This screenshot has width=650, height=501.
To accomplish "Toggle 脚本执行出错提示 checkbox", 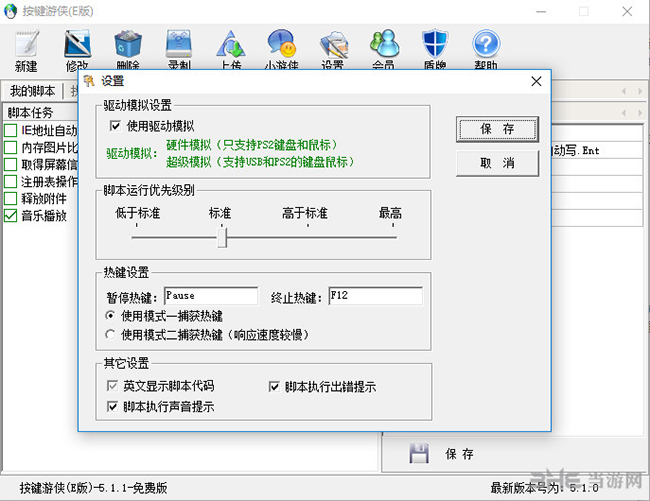I will point(274,387).
